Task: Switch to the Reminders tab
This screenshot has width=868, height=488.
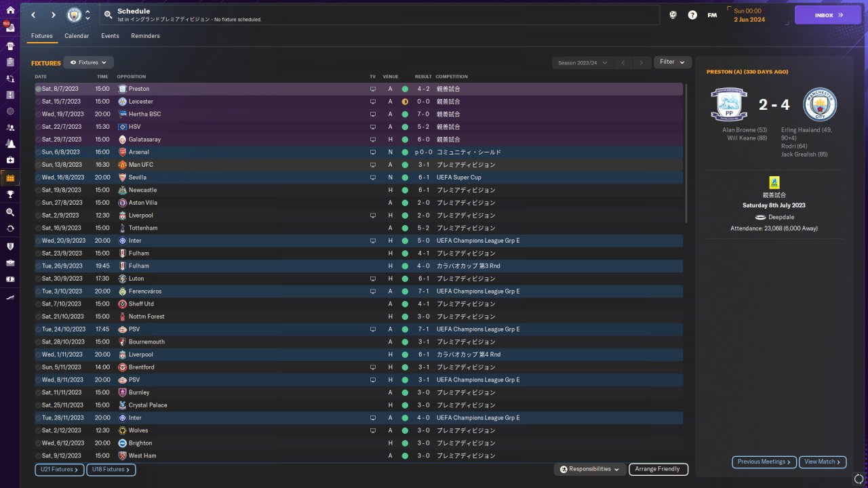Action: (x=146, y=36)
